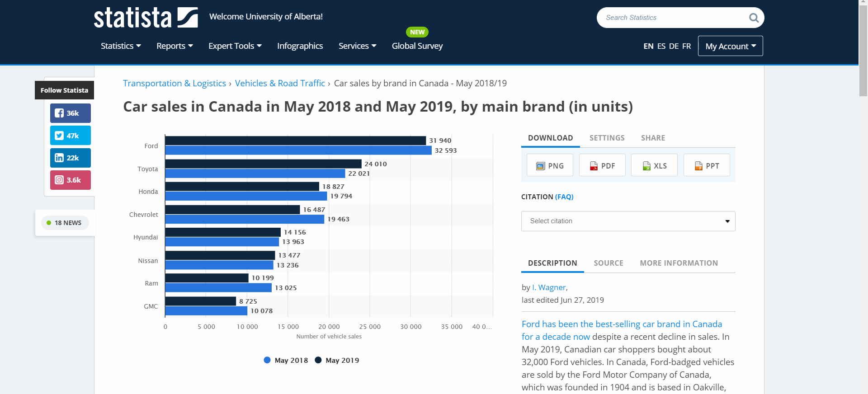Open Global Survey page

417,46
